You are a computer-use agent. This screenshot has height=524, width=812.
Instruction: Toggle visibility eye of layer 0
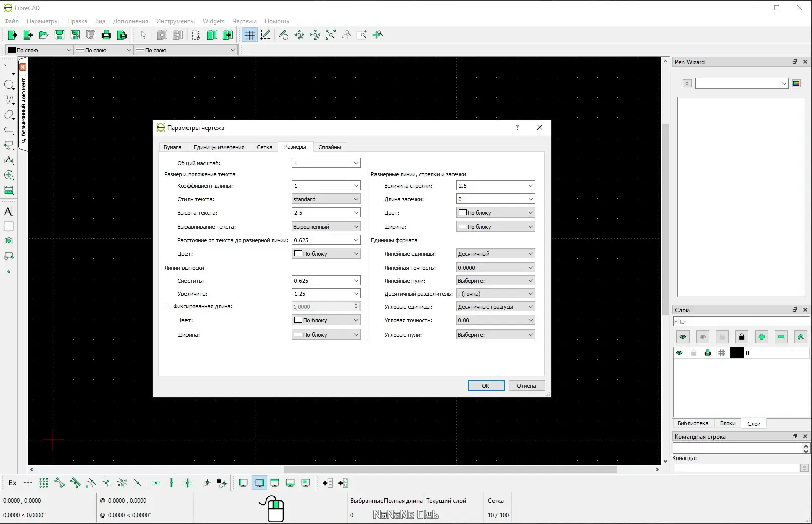pyautogui.click(x=679, y=353)
